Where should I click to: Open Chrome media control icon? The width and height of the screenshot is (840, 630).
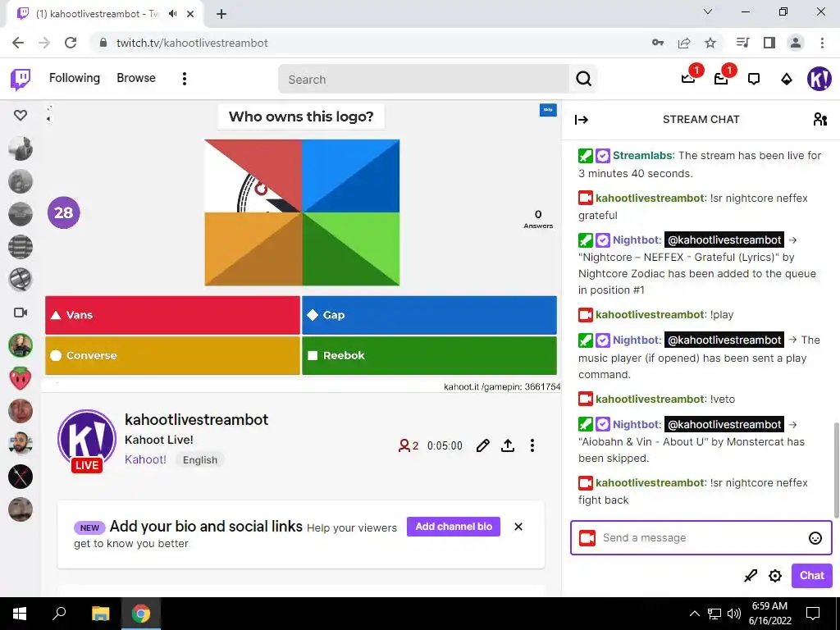[742, 43]
